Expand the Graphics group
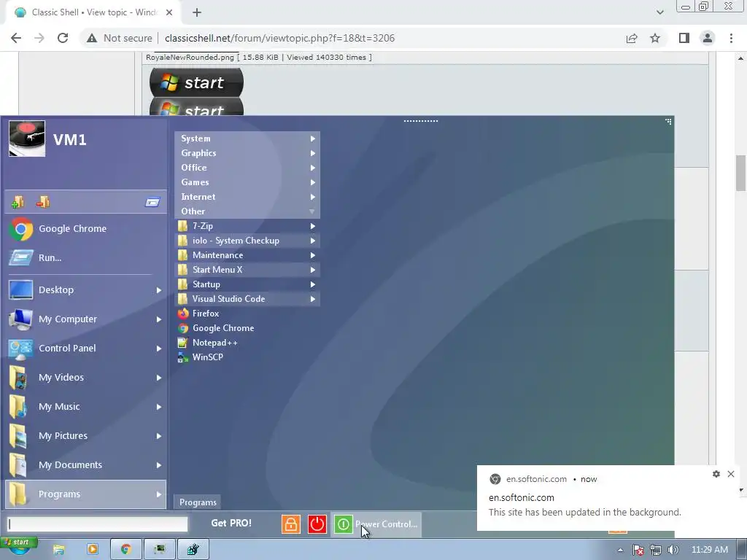Image resolution: width=747 pixels, height=560 pixels. pyautogui.click(x=247, y=153)
